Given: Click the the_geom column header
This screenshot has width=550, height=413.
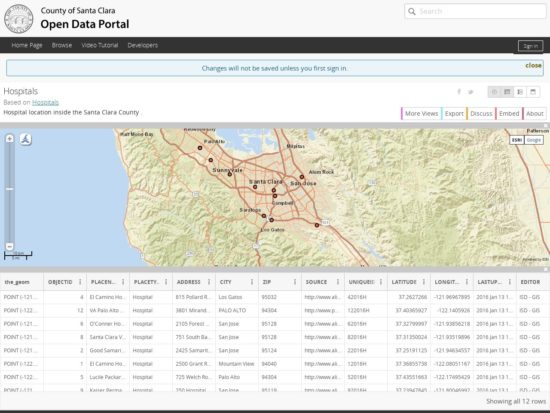Looking at the screenshot, I should click(x=22, y=282).
